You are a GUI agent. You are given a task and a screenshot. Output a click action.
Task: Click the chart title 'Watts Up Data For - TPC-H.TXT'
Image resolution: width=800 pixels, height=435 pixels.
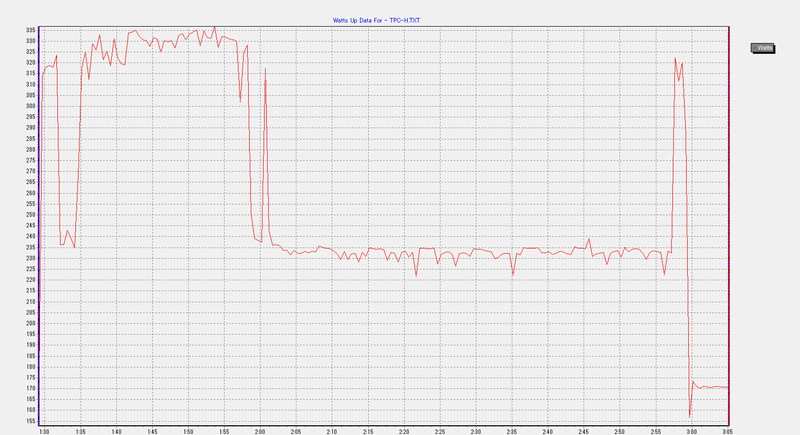click(x=377, y=20)
